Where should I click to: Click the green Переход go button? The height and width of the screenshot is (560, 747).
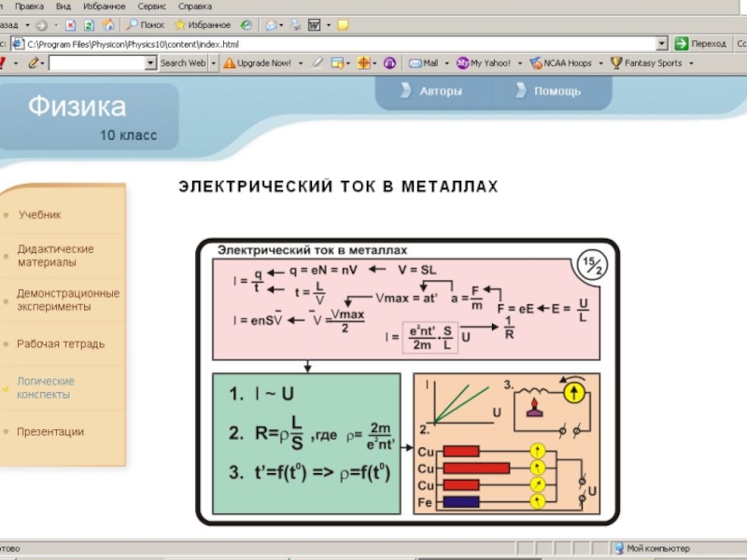700,44
